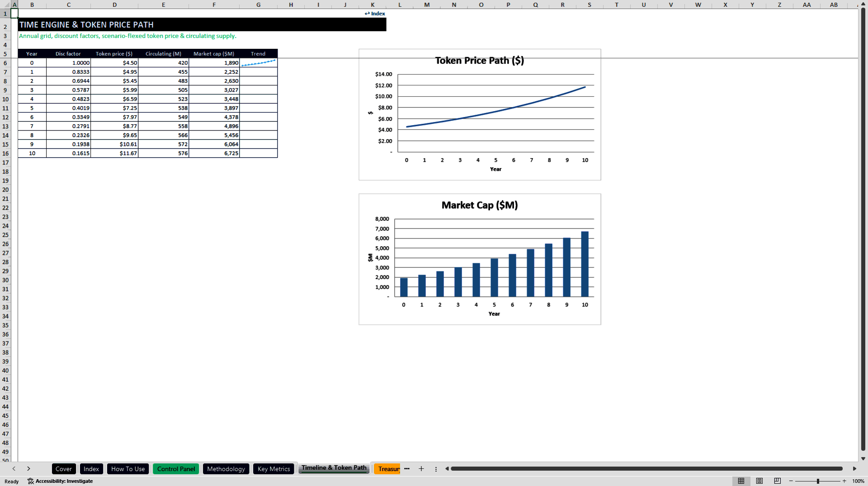This screenshot has height=486, width=868.
Task: Select the year 0 market cap bar
Action: click(404, 287)
